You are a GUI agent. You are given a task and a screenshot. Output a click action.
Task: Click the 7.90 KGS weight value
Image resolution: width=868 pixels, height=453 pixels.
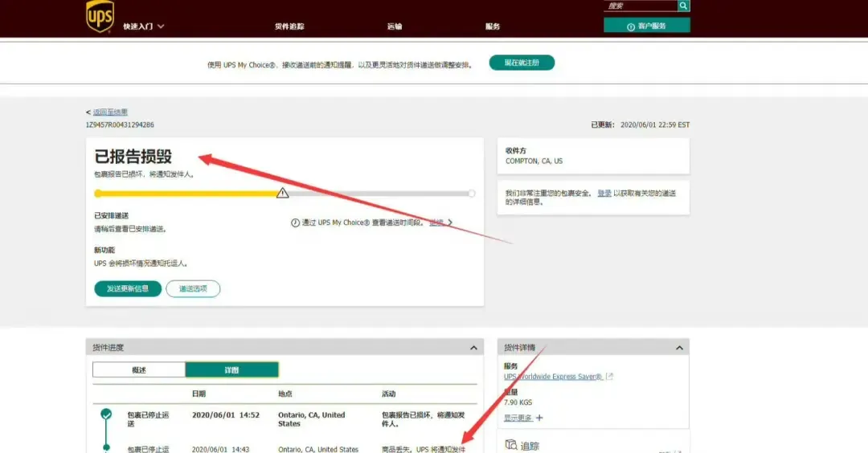[x=518, y=402]
